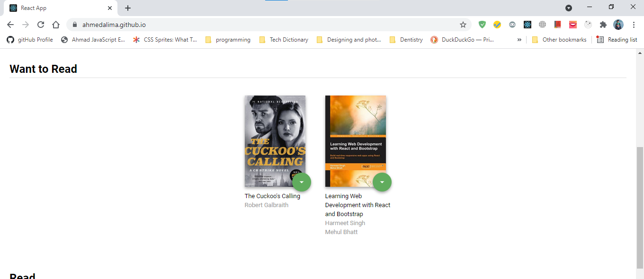Open DuckDuckGo bookmark

click(x=462, y=40)
